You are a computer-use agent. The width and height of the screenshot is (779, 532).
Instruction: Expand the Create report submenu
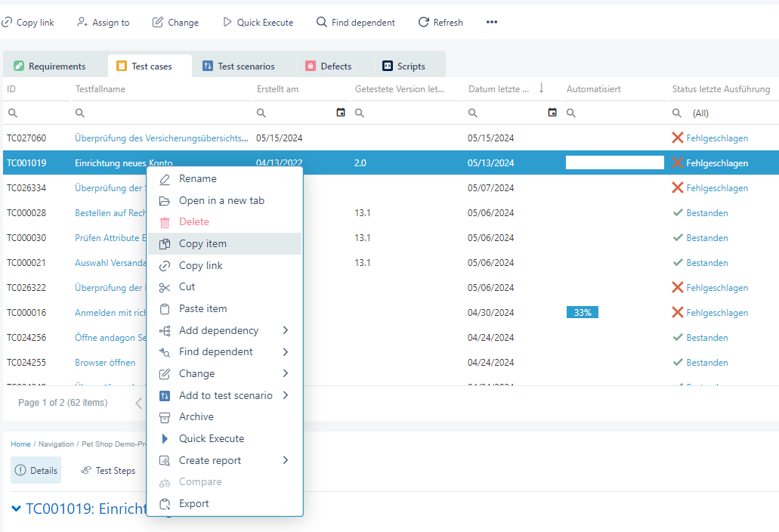point(286,460)
